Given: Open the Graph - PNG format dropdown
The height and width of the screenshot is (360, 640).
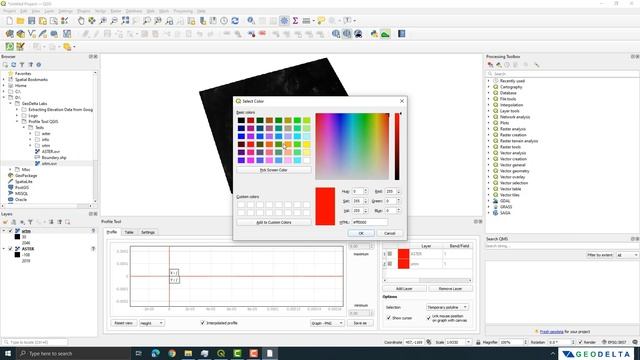Looking at the screenshot, I should pos(327,323).
